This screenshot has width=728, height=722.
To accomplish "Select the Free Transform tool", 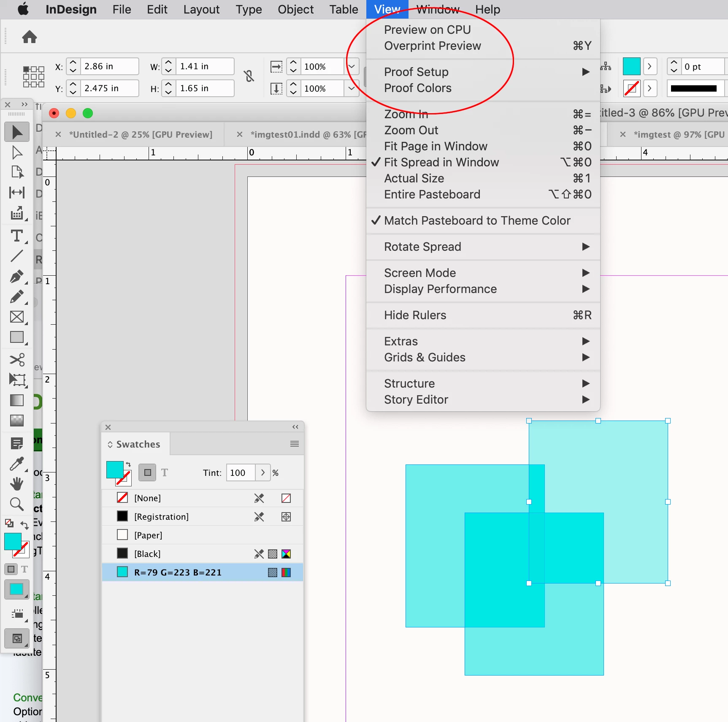I will [17, 380].
